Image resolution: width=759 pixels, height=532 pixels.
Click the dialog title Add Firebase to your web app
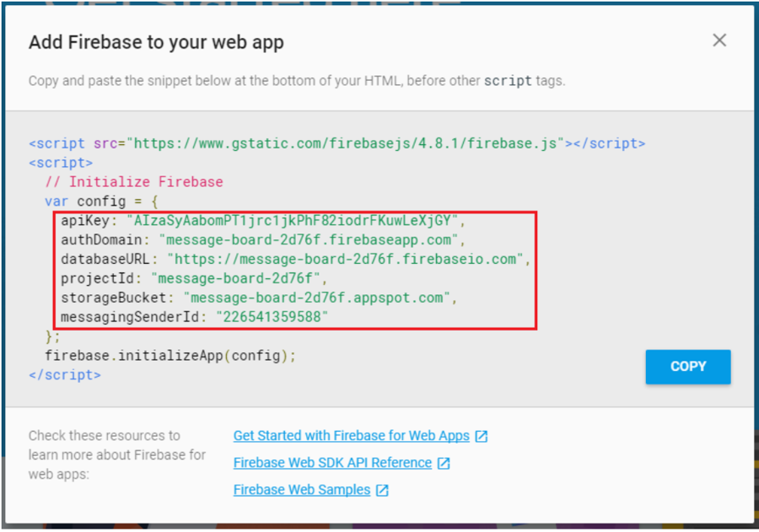point(156,42)
